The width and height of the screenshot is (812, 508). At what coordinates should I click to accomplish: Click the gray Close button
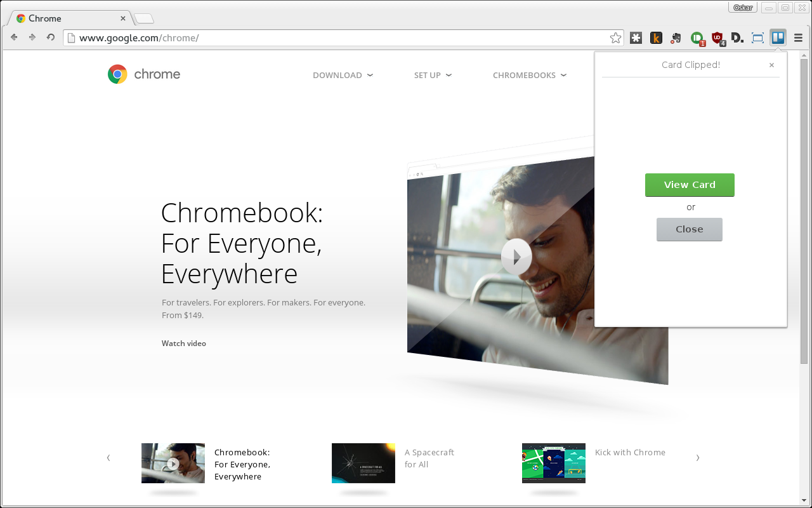point(690,229)
